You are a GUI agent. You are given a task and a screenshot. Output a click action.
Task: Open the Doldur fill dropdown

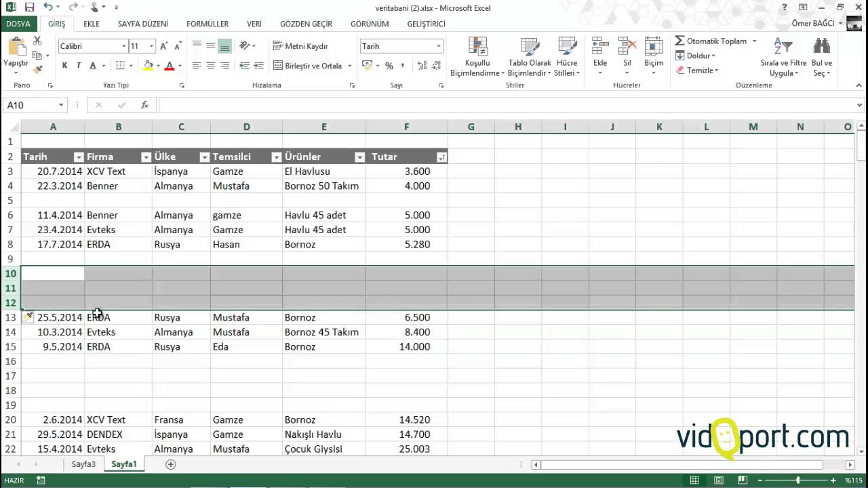(x=696, y=56)
